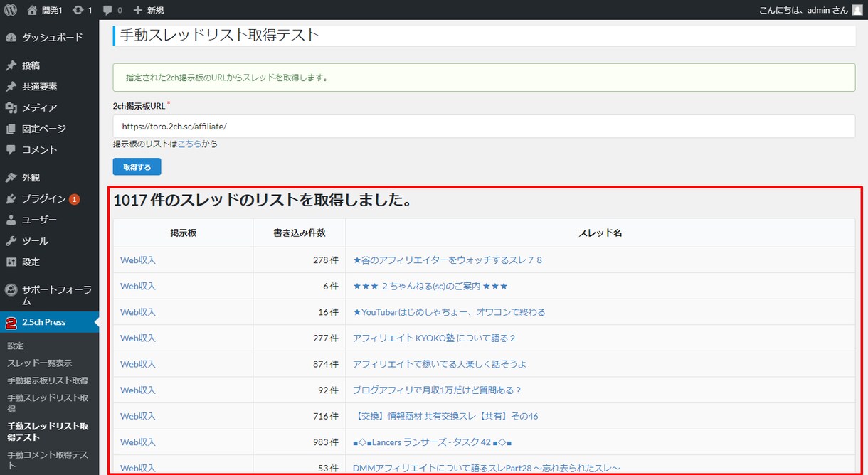The height and width of the screenshot is (475, 868).
Task: Click the 設定 sliders icon
Action: pos(11,262)
